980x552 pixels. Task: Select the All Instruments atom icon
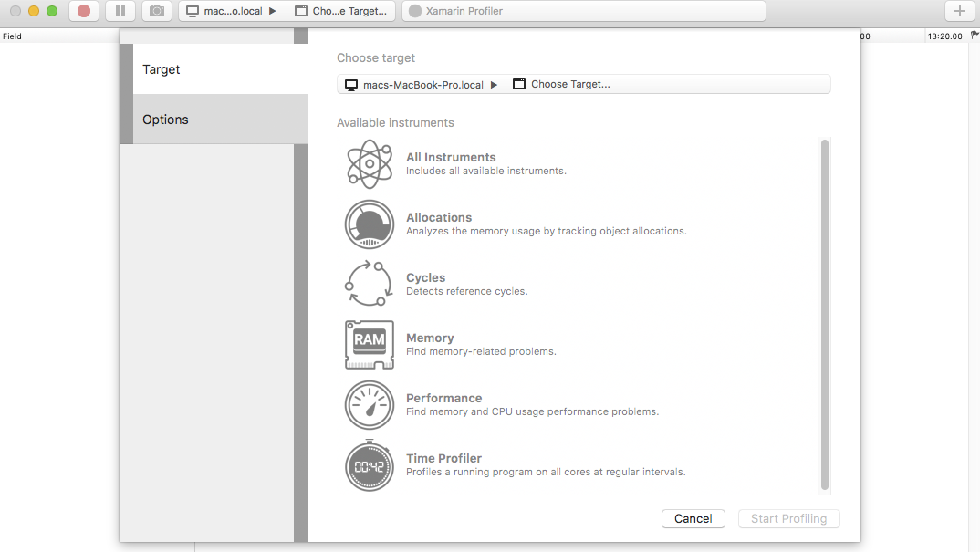(x=370, y=164)
